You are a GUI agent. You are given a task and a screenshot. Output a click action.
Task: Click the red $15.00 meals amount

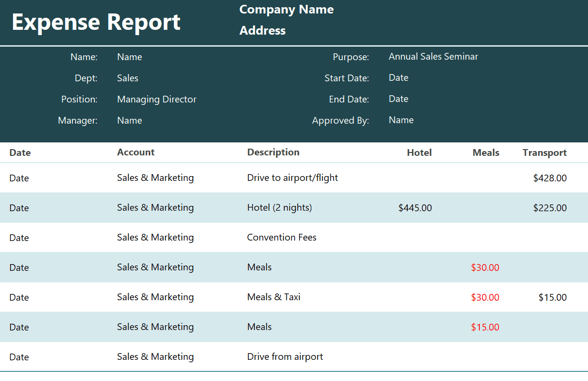point(485,328)
